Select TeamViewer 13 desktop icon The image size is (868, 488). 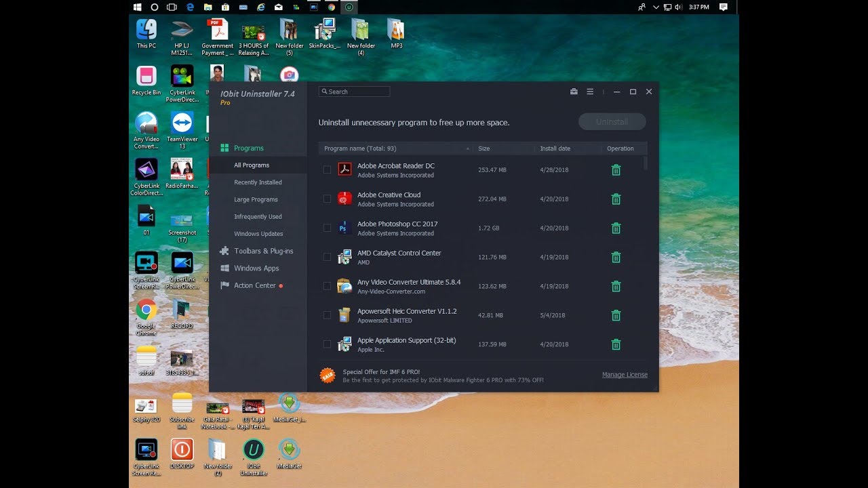point(182,130)
